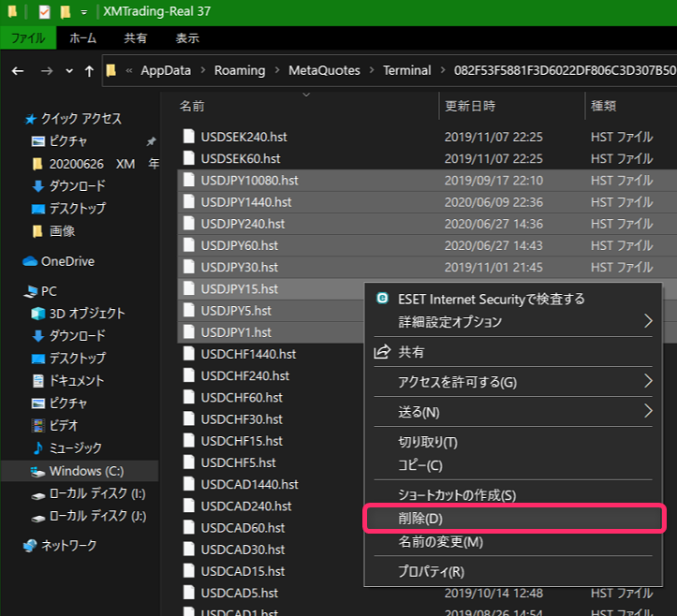Choose 切り取り(T) in the context menu
Image resolution: width=677 pixels, height=616 pixels.
click(513, 442)
